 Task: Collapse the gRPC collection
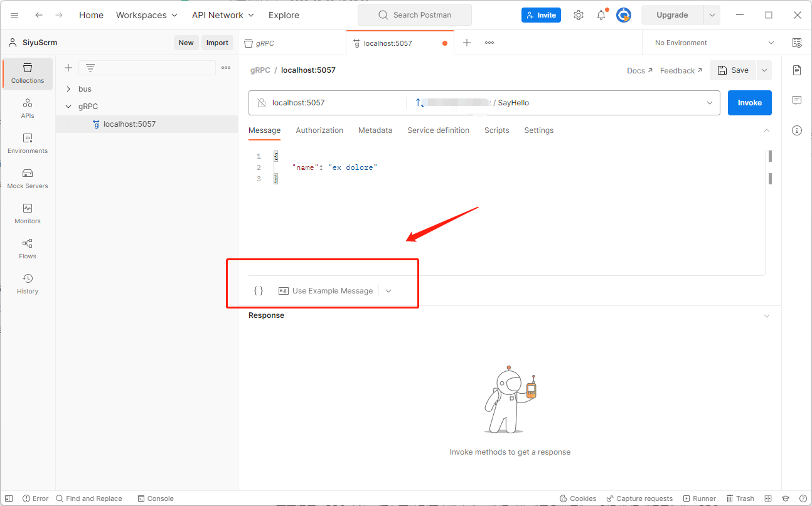click(x=68, y=107)
